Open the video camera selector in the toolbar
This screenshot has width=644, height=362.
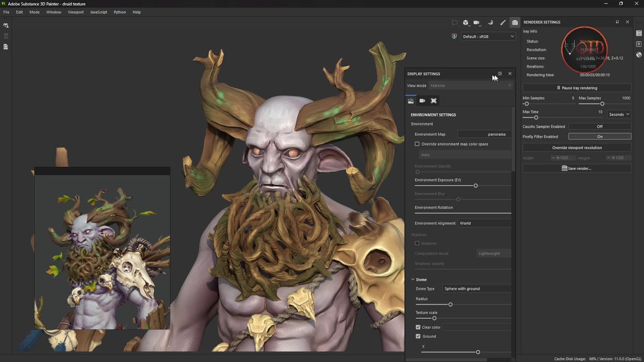click(477, 23)
